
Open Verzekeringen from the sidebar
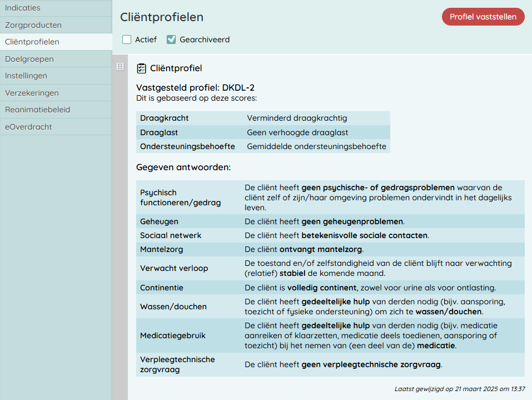point(32,93)
